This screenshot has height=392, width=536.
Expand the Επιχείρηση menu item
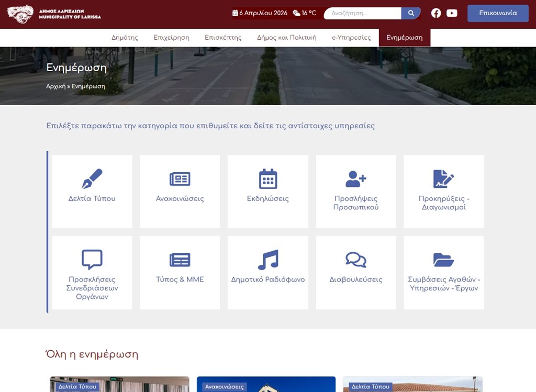click(171, 38)
